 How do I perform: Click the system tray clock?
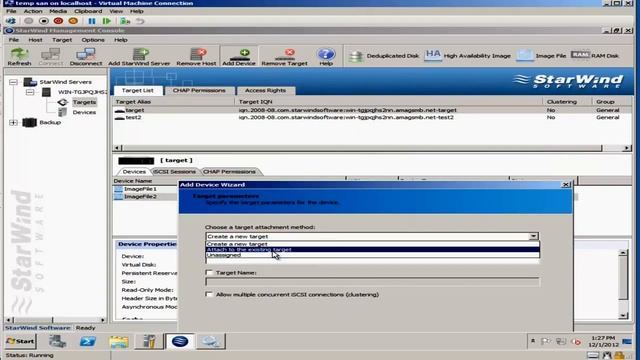(x=603, y=341)
